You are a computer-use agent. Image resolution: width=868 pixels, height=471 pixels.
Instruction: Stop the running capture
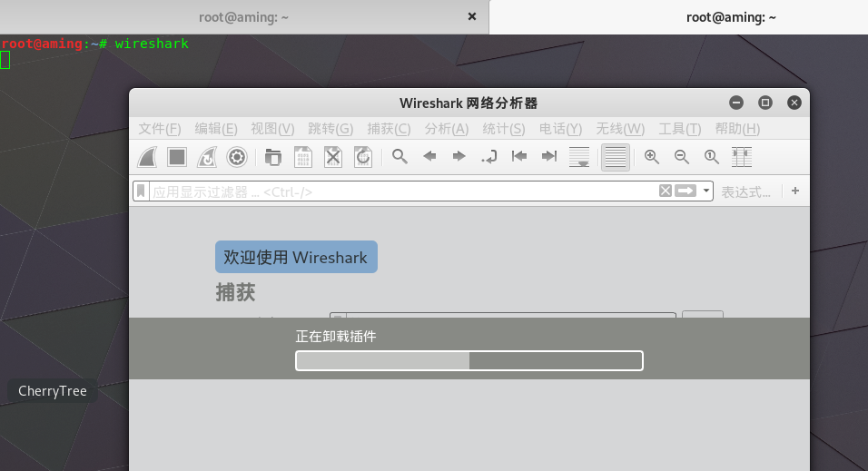pyautogui.click(x=177, y=157)
